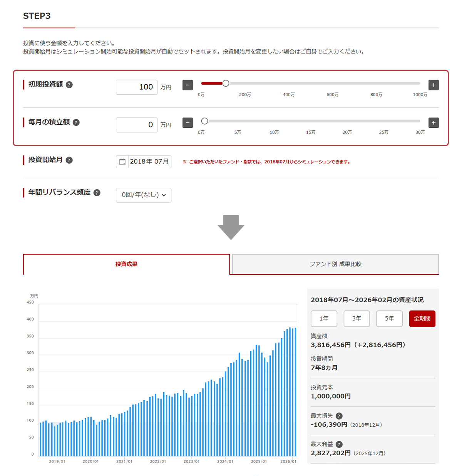Open help tooltip for 最大利益
462x476 pixels.
[x=339, y=444]
